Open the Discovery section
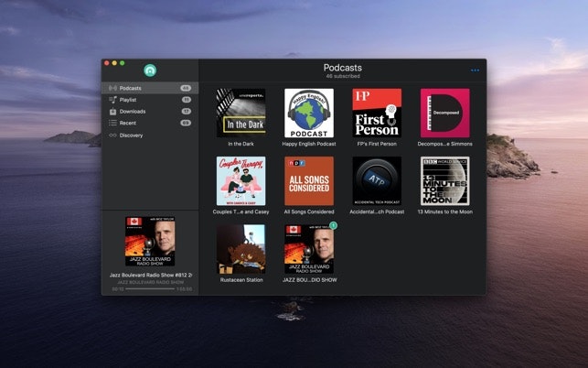 pyautogui.click(x=150, y=135)
